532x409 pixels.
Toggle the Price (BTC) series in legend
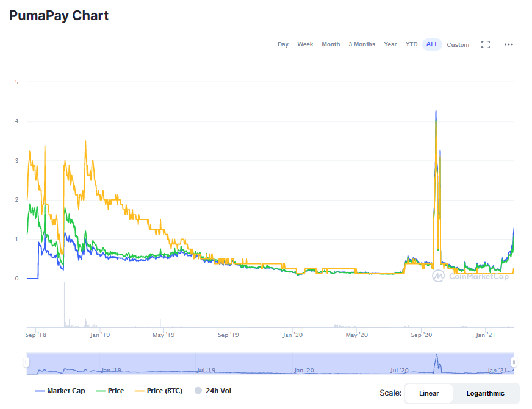coord(159,391)
